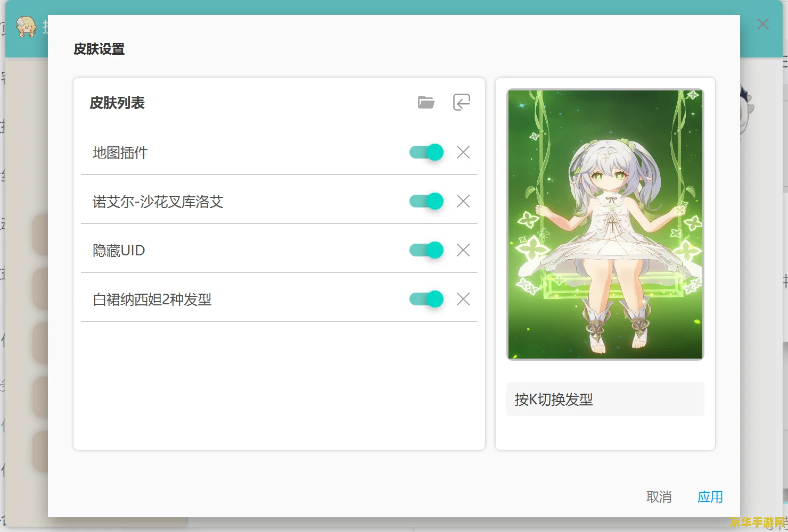Delete the 诺艾尔-沙花叉库洛艾 entry
Image resolution: width=788 pixels, height=532 pixels.
coord(463,201)
